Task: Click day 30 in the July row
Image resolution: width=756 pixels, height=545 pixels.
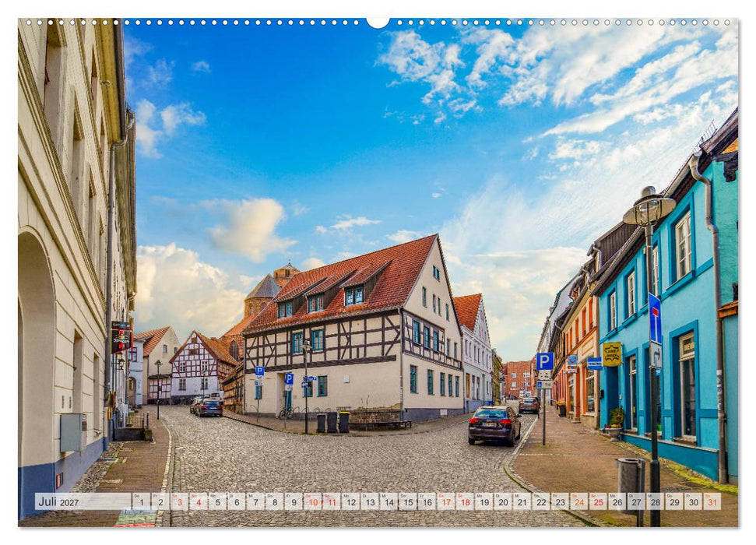Action: (x=694, y=501)
